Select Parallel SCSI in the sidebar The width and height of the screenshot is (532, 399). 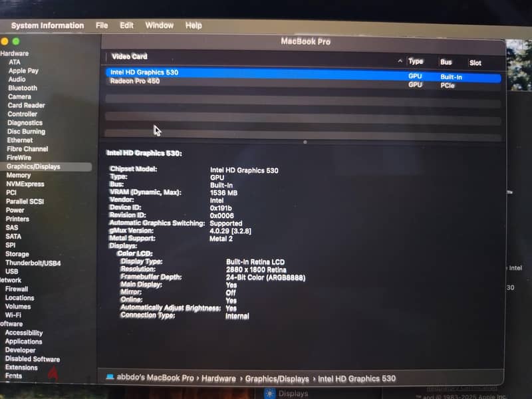(x=25, y=201)
